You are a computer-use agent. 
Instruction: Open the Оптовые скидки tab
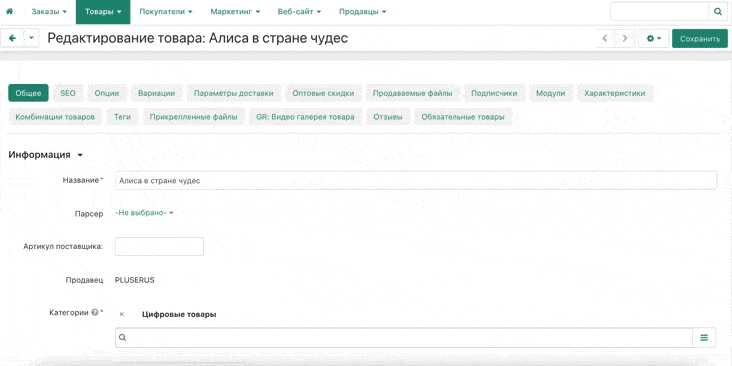[323, 93]
